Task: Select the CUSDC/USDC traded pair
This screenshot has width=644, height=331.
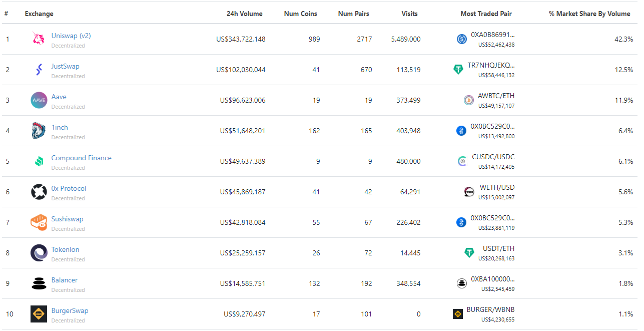Action: pyautogui.click(x=493, y=157)
